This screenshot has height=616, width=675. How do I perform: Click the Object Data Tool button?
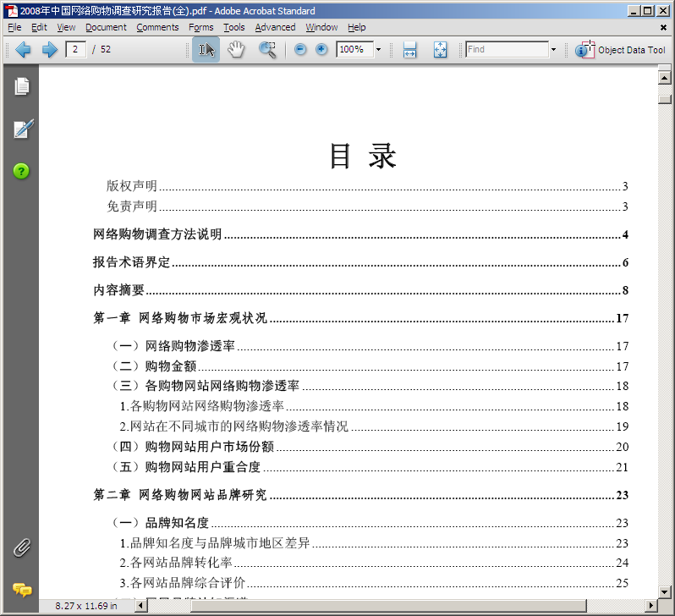620,50
